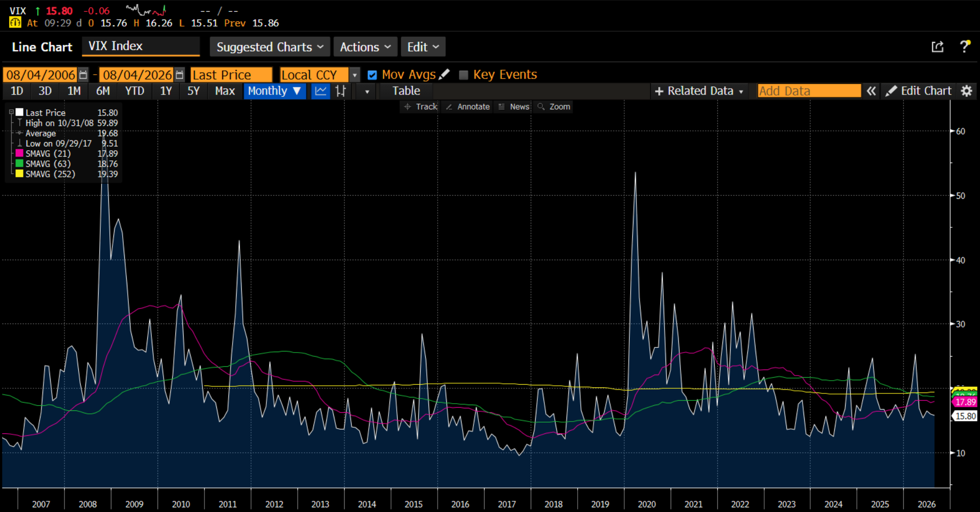Click the white 15.80 last price axis tag
980x512 pixels.
pos(965,416)
